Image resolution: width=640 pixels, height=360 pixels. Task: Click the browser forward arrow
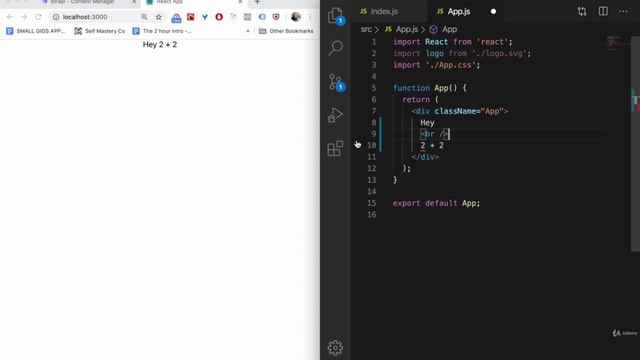coord(24,17)
